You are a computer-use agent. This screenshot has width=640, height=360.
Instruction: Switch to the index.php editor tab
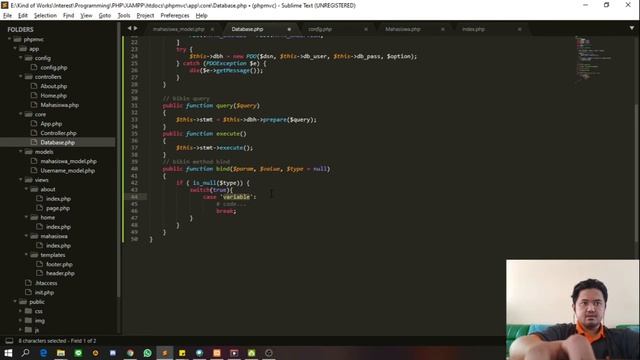coord(473,29)
